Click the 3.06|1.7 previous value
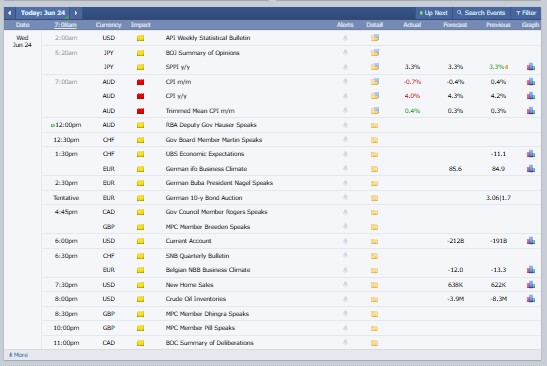This screenshot has width=547, height=366. (498, 198)
